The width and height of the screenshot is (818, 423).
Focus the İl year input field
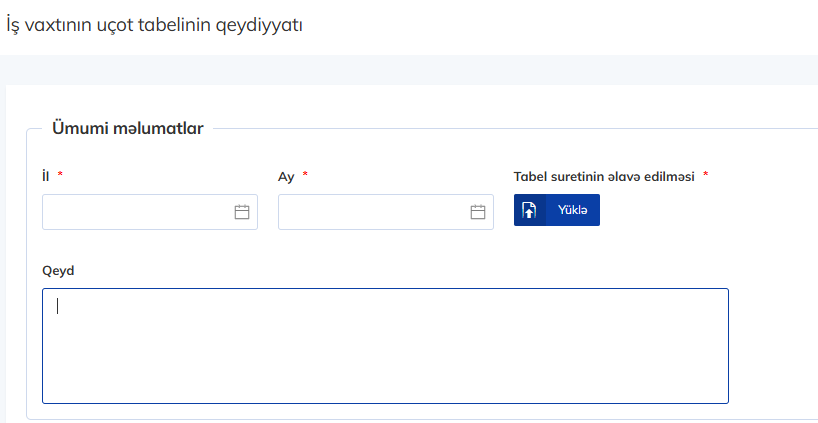[x=135, y=212]
